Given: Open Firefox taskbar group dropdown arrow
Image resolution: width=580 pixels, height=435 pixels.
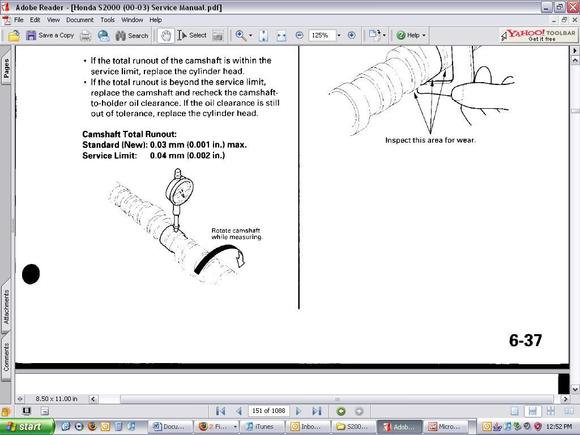Looking at the screenshot, I should click(235, 427).
